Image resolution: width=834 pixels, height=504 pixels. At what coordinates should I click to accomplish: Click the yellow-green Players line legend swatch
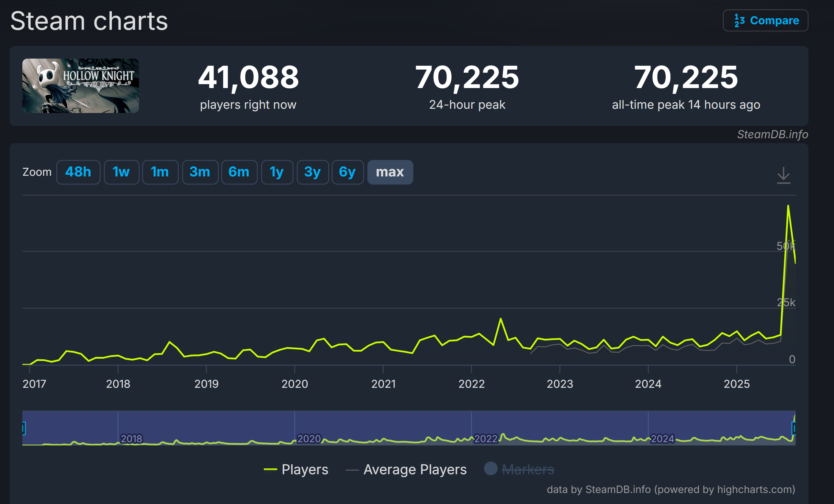270,469
